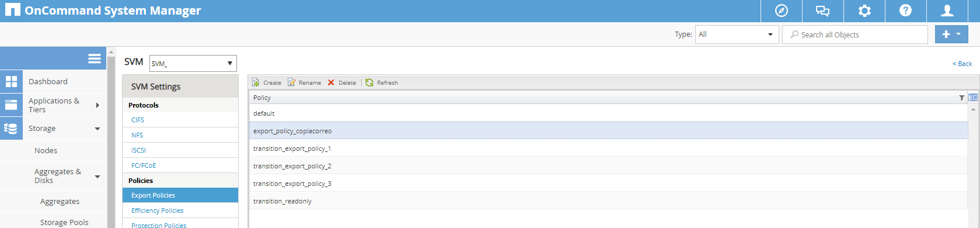Image resolution: width=980 pixels, height=228 pixels.
Task: Open the compass navigation icon
Action: point(781,11)
